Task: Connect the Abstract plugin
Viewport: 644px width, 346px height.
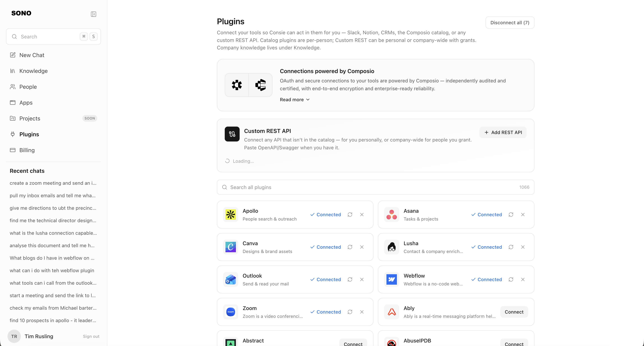Action: [x=353, y=342]
